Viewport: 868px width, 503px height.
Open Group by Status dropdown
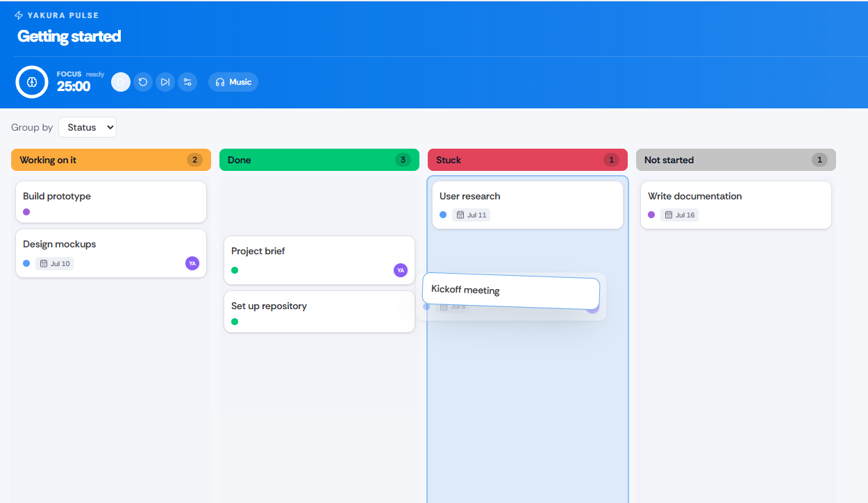(x=87, y=127)
